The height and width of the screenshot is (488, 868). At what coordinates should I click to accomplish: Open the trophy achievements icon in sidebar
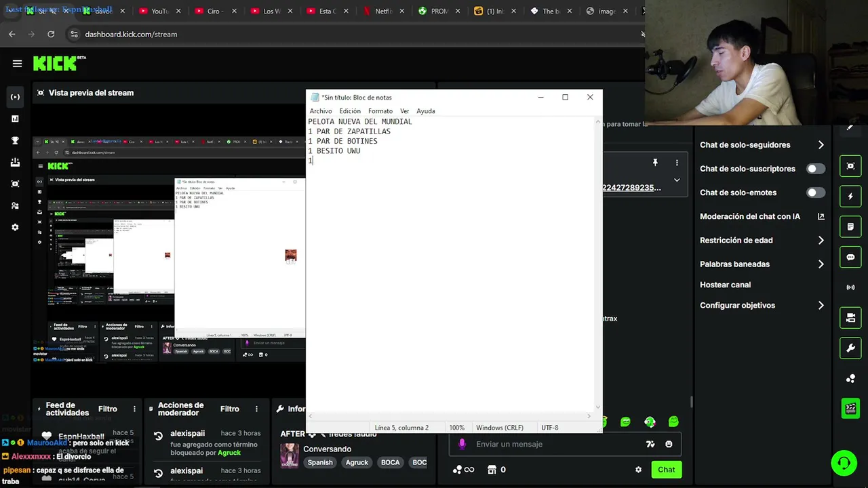[15, 140]
